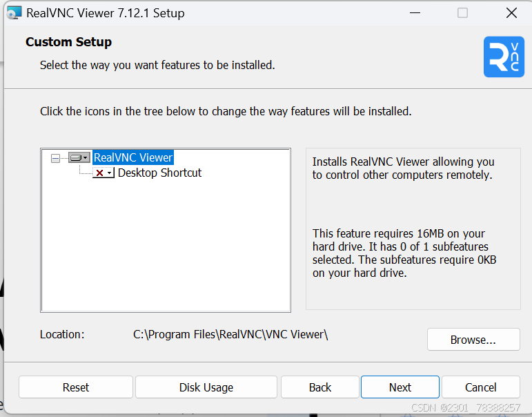Close the RealVNC Viewer Setup window

pos(511,13)
